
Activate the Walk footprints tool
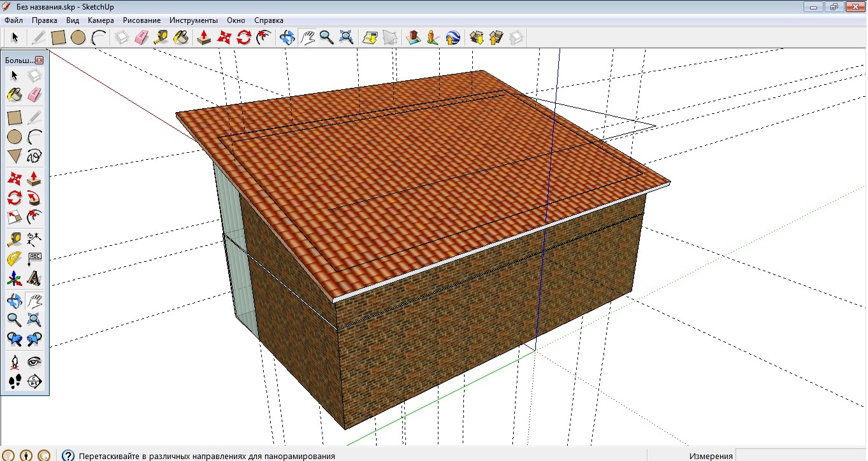click(14, 381)
